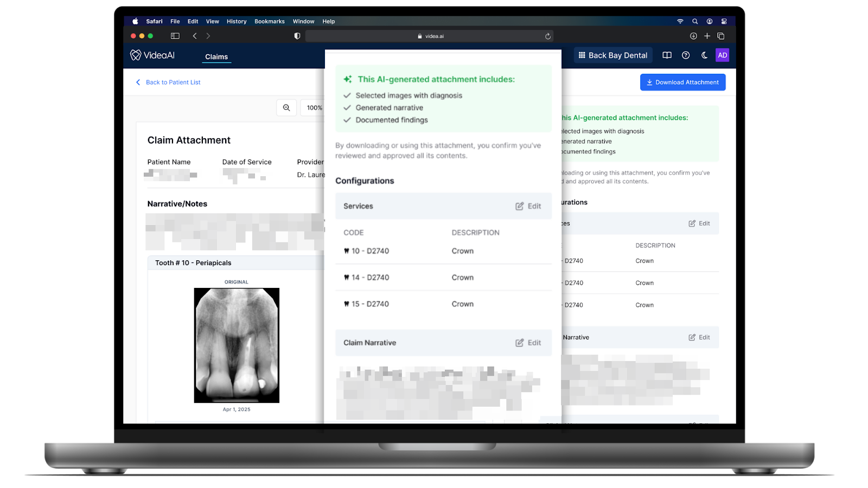Open the History menu
Image resolution: width=868 pixels, height=488 pixels.
pyautogui.click(x=237, y=21)
